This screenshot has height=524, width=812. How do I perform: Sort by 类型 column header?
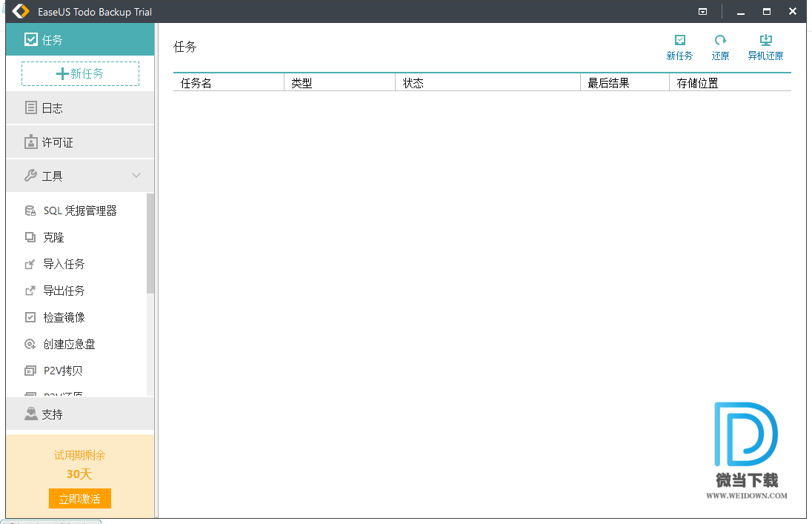[x=340, y=83]
